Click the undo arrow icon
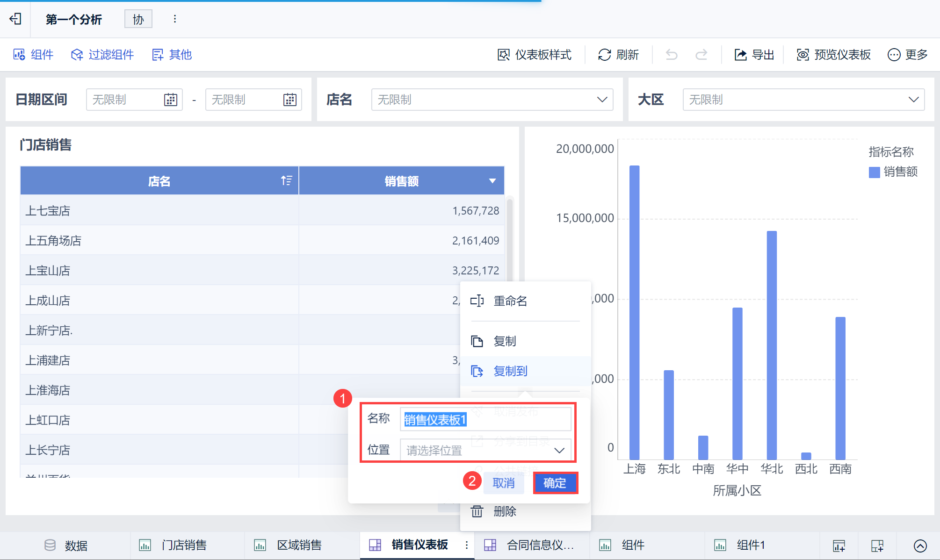This screenshot has height=560, width=940. (672, 55)
